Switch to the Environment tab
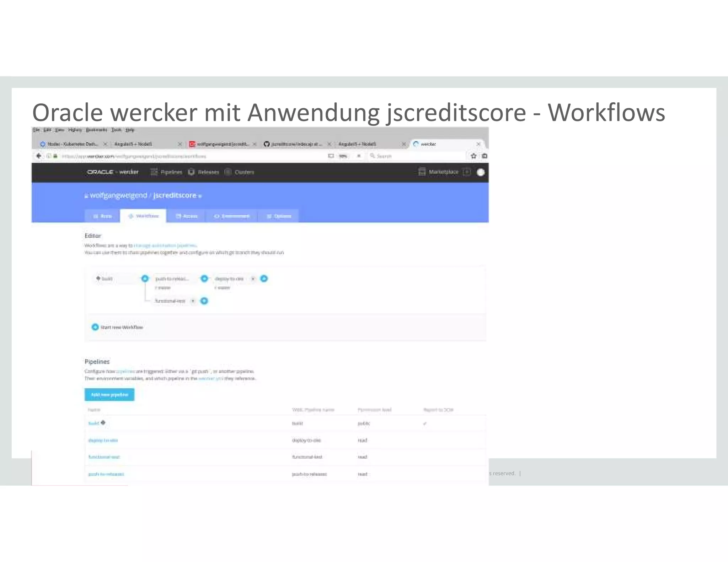Image resolution: width=728 pixels, height=562 pixels. [232, 216]
